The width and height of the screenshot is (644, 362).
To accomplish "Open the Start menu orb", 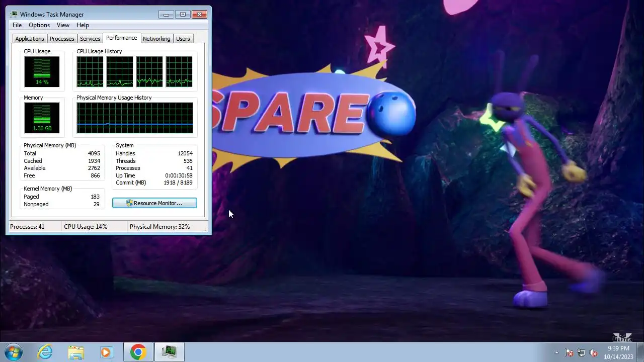I will (14, 351).
